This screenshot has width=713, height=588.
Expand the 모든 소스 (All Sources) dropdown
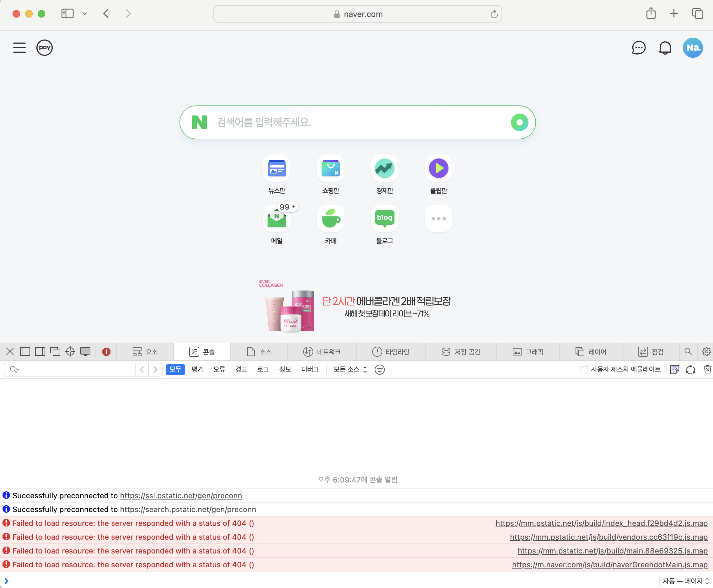350,369
